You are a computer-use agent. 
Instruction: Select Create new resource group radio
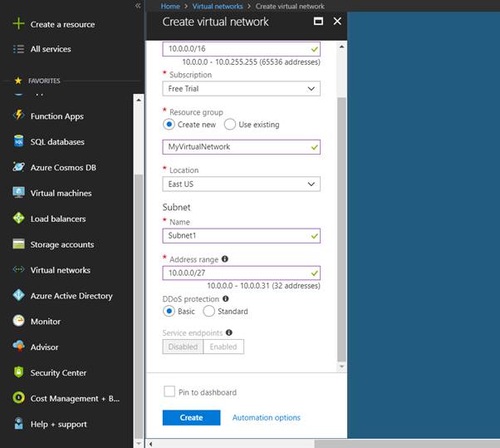(x=169, y=124)
